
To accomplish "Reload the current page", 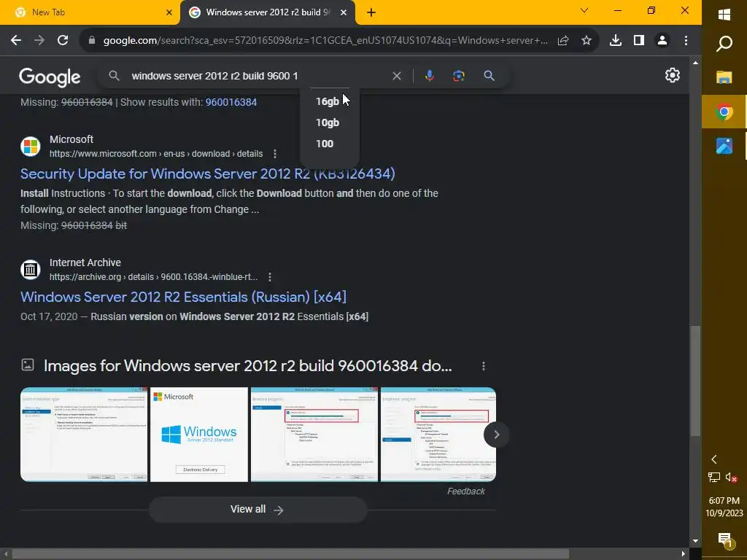I will tap(63, 41).
